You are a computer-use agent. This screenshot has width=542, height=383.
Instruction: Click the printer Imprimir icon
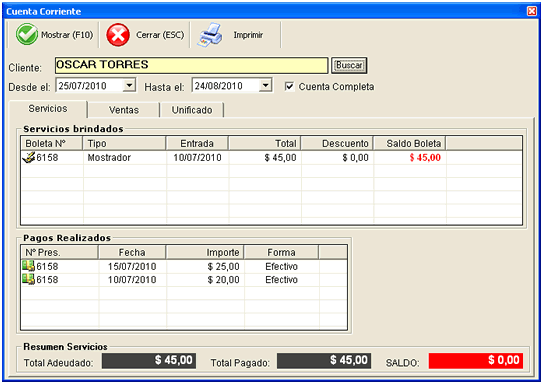tap(209, 35)
